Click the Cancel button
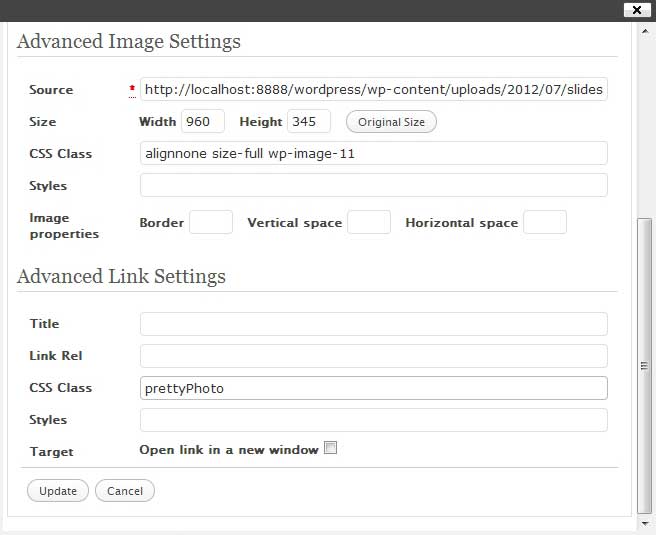This screenshot has height=535, width=656. coord(125,491)
